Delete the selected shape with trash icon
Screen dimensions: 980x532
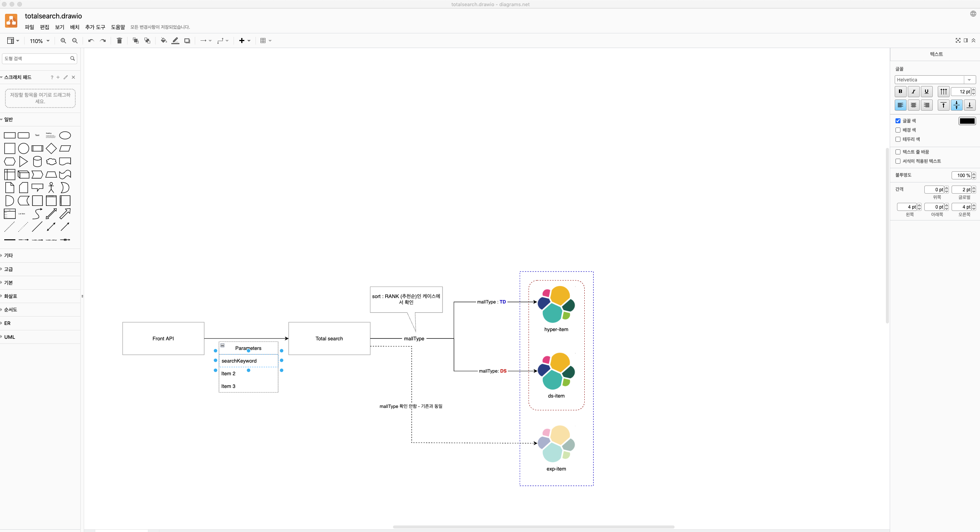[119, 41]
